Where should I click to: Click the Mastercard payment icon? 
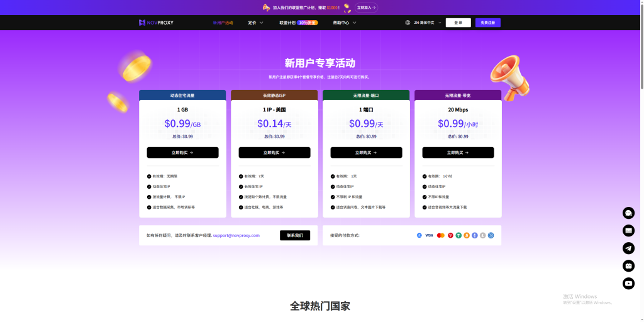coord(440,235)
